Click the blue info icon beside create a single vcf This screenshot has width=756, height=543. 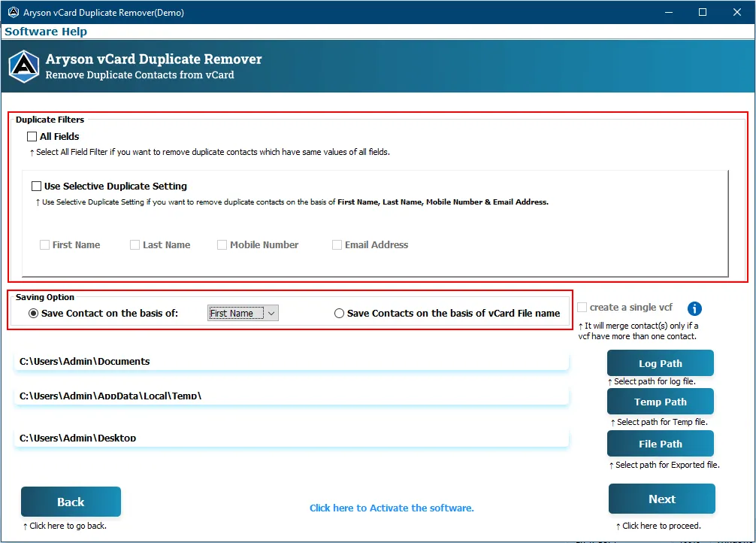click(694, 308)
